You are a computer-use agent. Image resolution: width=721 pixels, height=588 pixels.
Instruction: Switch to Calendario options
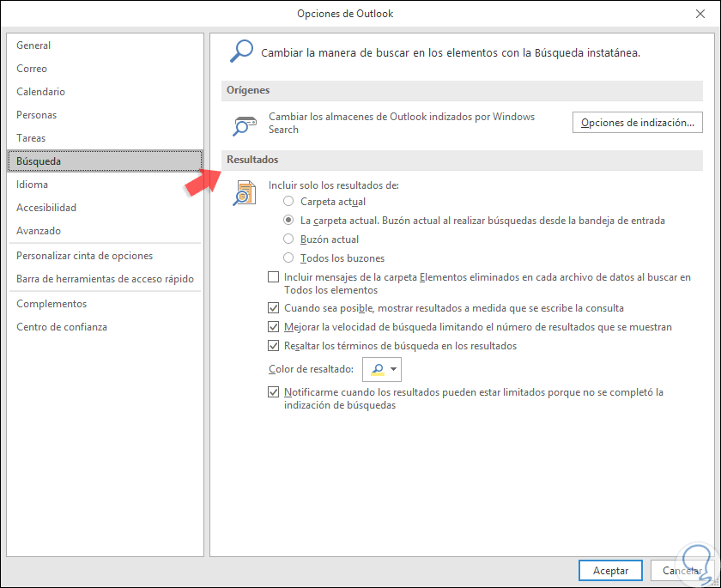(105, 92)
